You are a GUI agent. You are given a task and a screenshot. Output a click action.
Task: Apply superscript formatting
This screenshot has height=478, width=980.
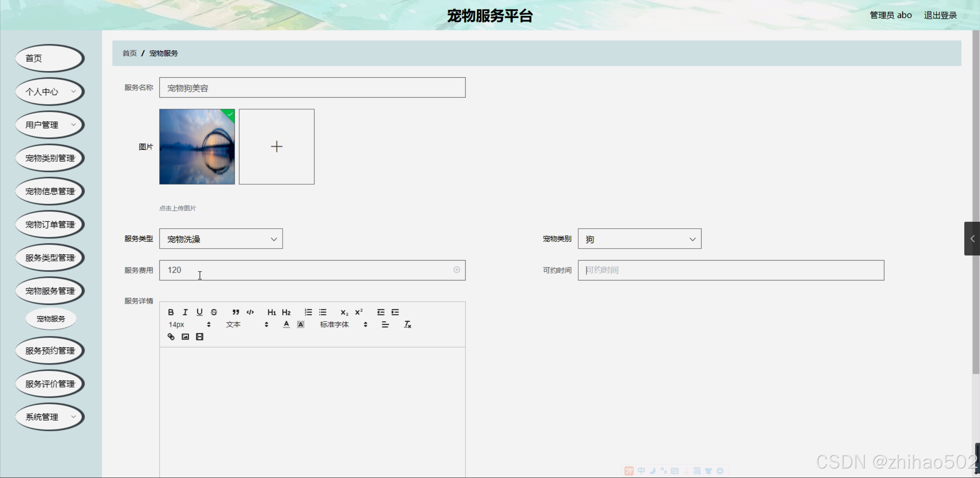click(359, 312)
